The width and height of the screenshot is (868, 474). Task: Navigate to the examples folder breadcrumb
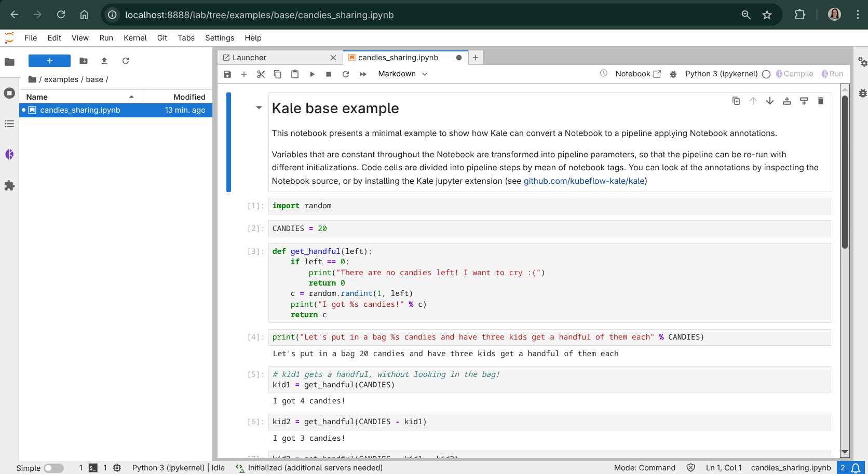61,79
